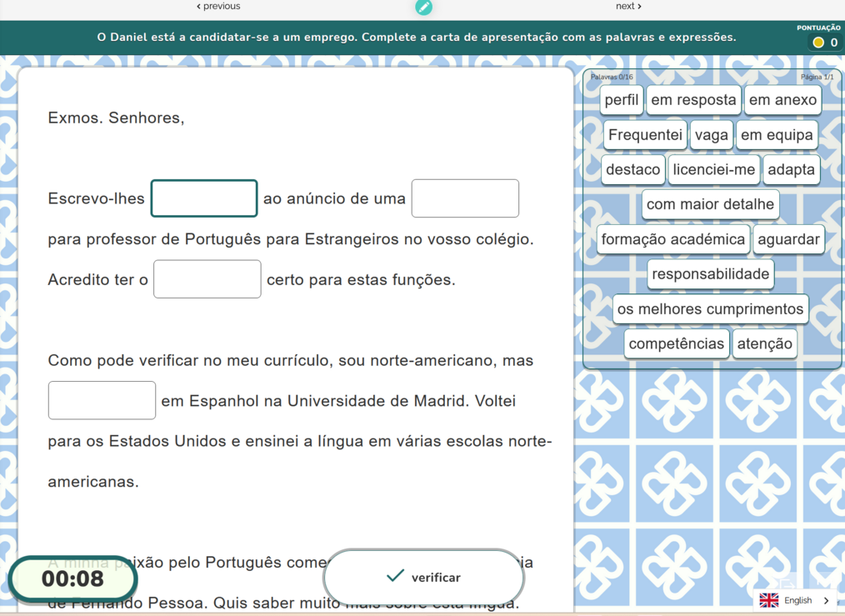The width and height of the screenshot is (845, 616).
Task: Click the arrow beside English
Action: 826,600
